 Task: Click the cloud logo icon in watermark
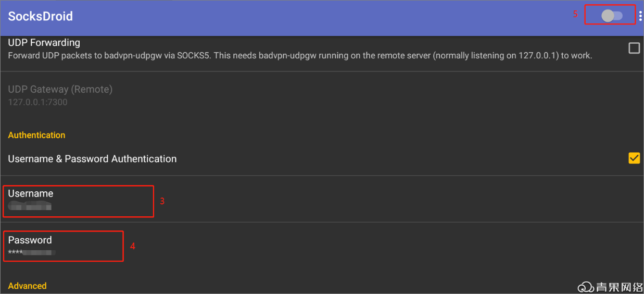tap(586, 287)
